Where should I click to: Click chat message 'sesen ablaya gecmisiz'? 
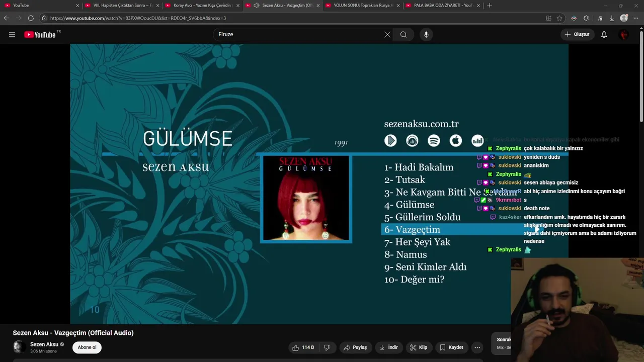click(x=551, y=183)
